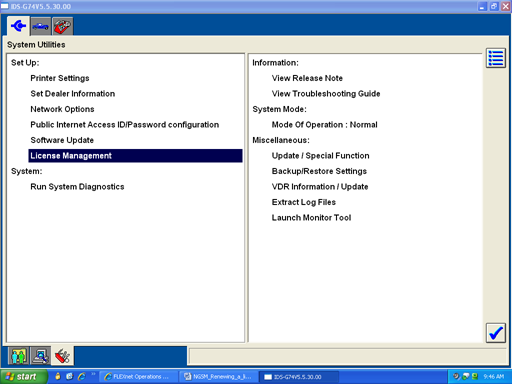Open the vehicle car icon tab
This screenshot has width=512, height=384.
coord(40,26)
